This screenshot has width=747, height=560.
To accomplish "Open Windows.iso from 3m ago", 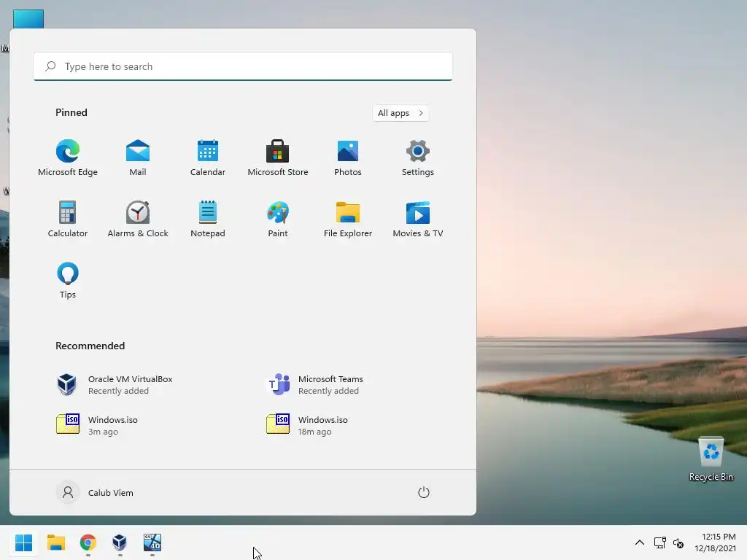I will (97, 425).
